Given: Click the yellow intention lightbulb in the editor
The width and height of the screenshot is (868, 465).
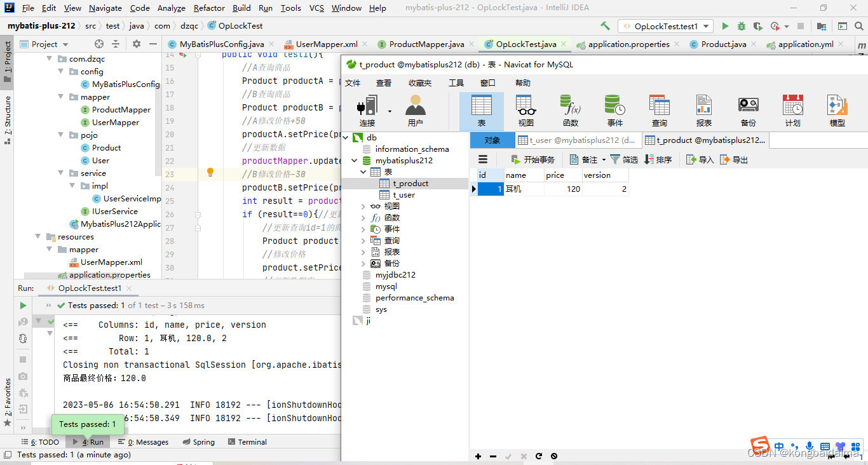Looking at the screenshot, I should click(210, 172).
